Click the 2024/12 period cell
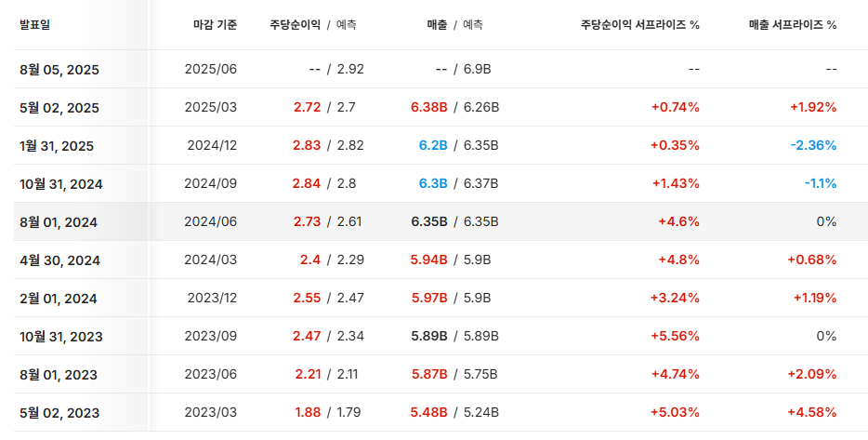Viewport: 868px width, 440px height. pyautogui.click(x=212, y=146)
